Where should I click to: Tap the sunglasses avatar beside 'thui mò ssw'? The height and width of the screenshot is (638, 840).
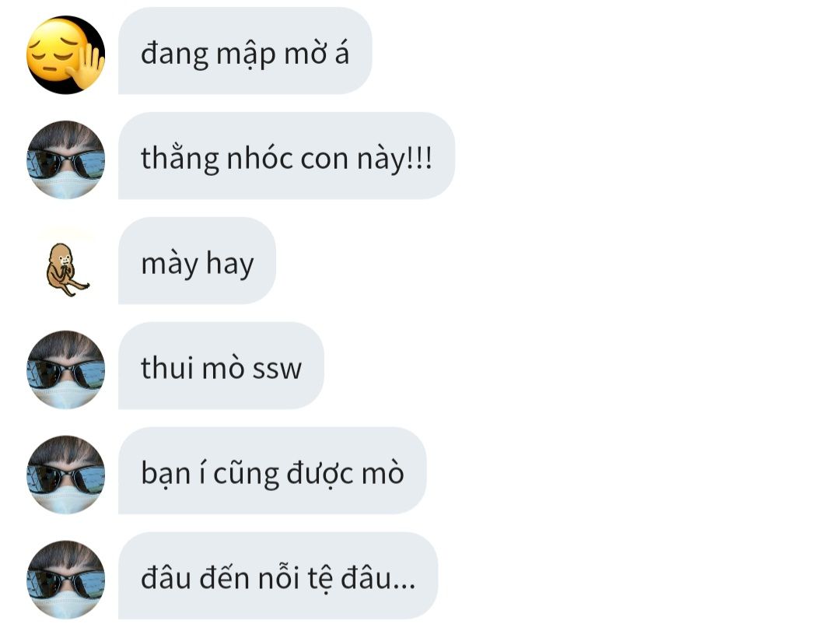[65, 370]
